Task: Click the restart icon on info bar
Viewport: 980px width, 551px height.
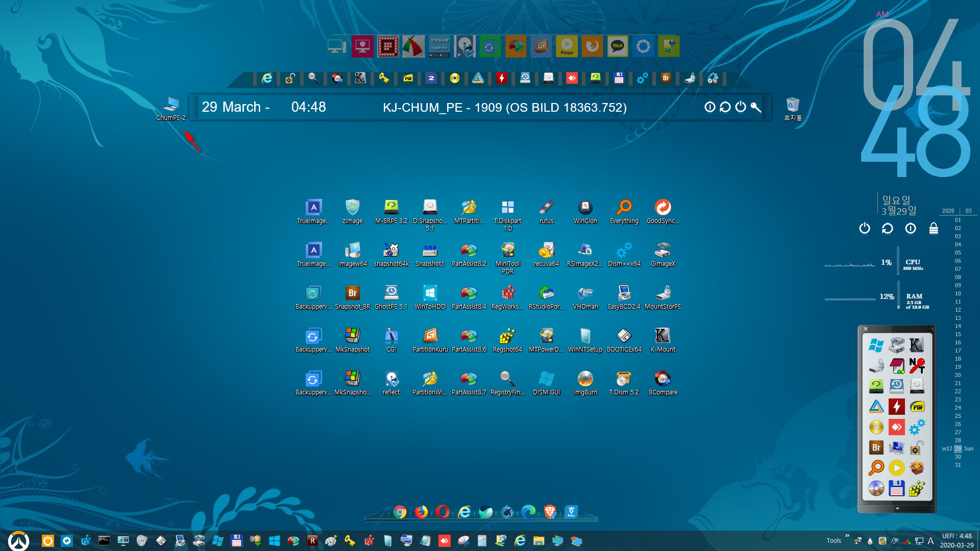Action: pos(725,107)
